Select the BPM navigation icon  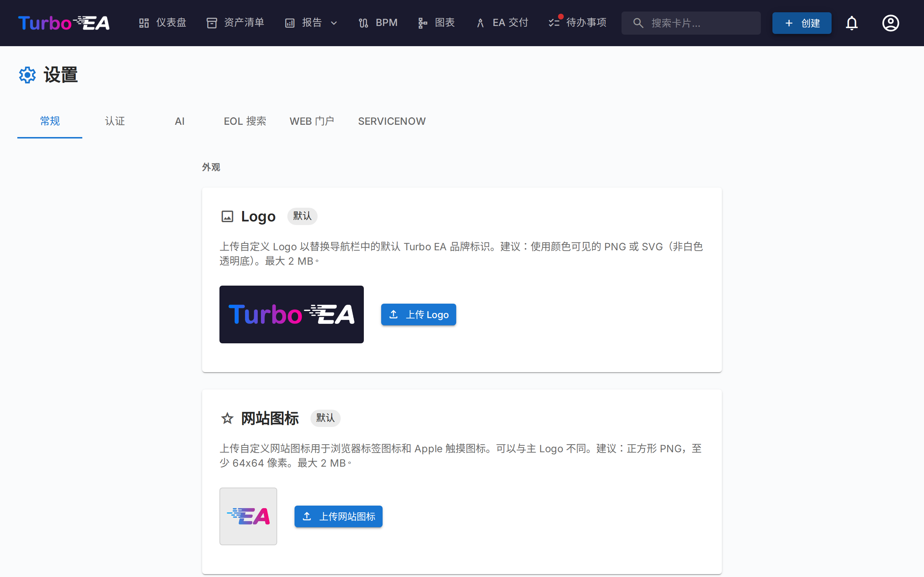point(378,23)
